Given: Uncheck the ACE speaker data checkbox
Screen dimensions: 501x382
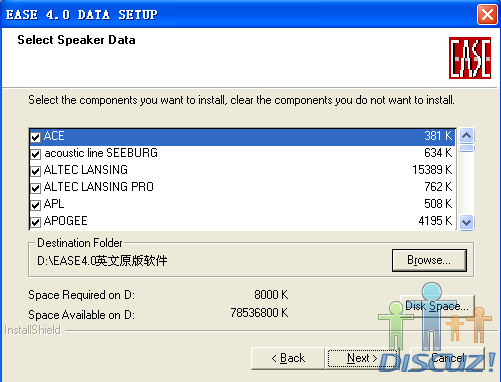Looking at the screenshot, I should [36, 137].
